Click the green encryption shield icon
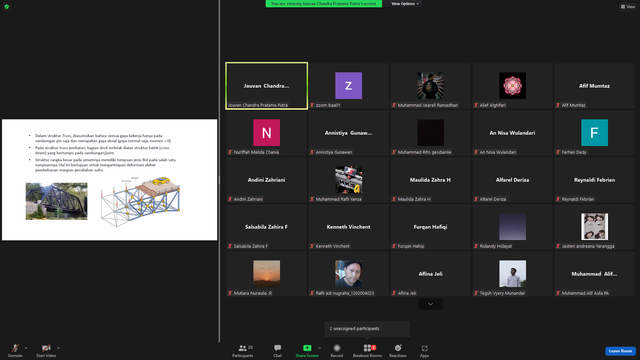 tap(7, 7)
